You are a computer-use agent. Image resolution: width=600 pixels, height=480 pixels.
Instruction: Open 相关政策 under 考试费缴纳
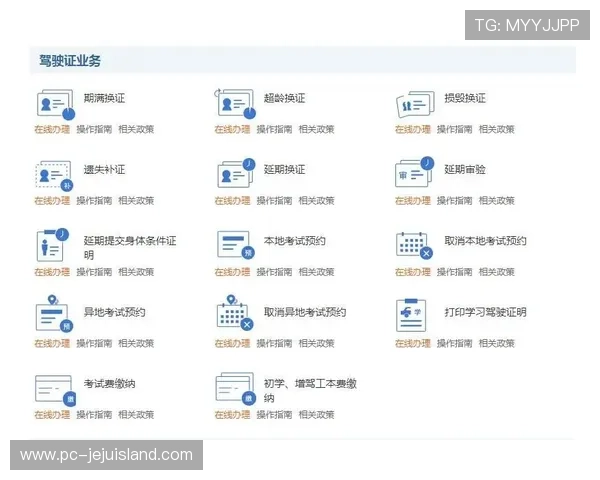136,415
